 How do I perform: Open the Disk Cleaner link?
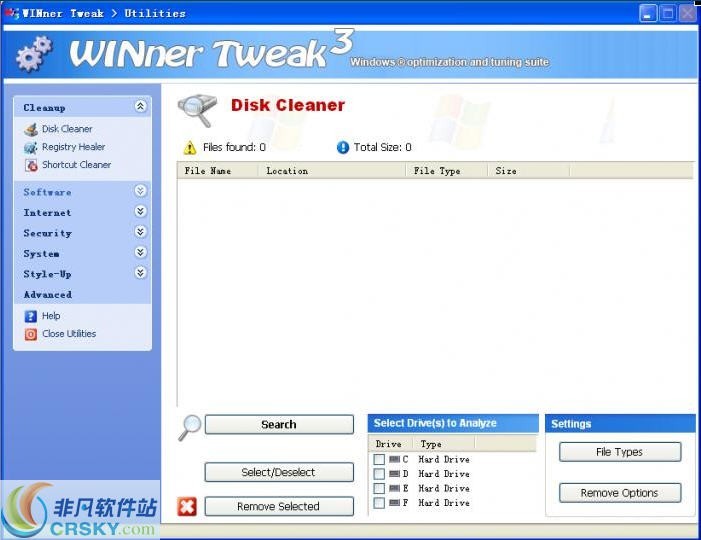(x=67, y=129)
